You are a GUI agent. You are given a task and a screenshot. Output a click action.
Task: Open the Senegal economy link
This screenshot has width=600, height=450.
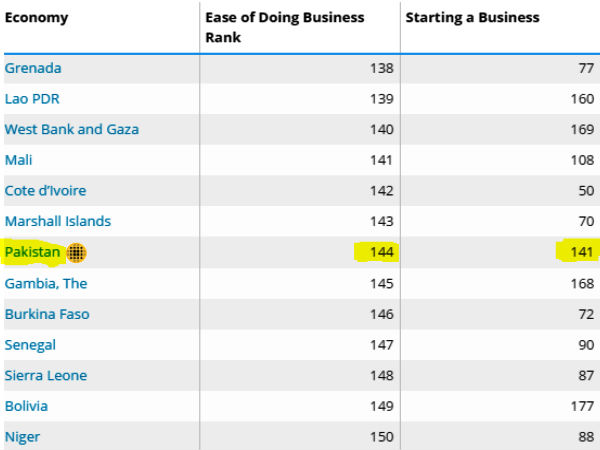click(x=30, y=345)
